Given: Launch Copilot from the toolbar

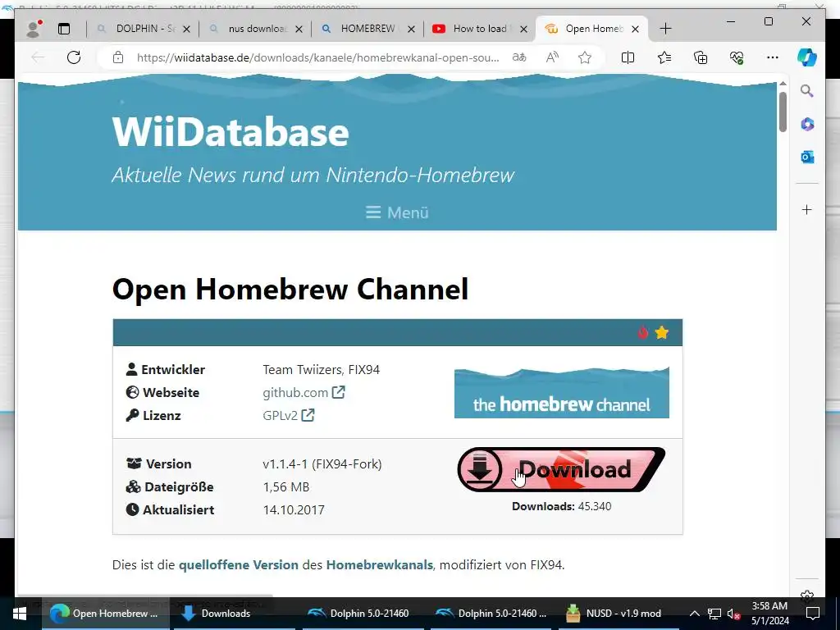Looking at the screenshot, I should pos(807,57).
